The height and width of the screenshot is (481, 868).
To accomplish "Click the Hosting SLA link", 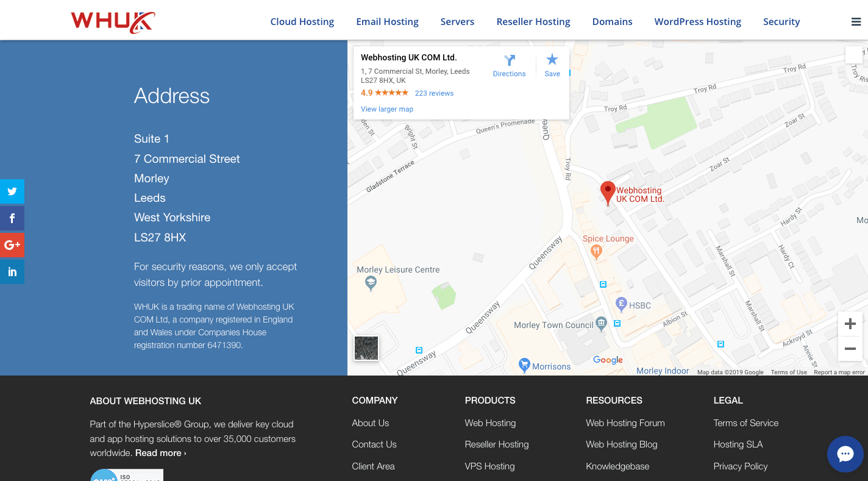I will pyautogui.click(x=738, y=444).
